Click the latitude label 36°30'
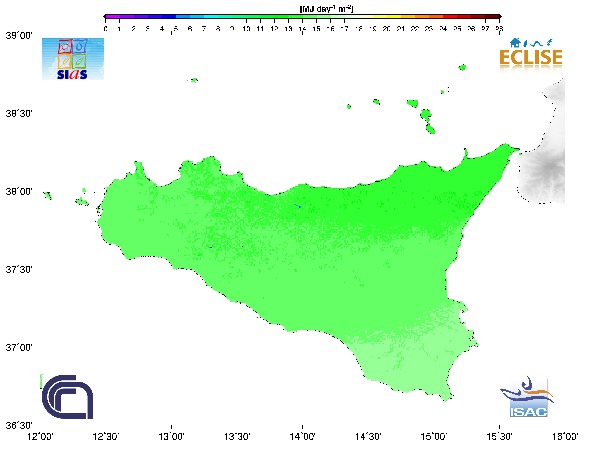The height and width of the screenshot is (450, 600). (x=19, y=426)
